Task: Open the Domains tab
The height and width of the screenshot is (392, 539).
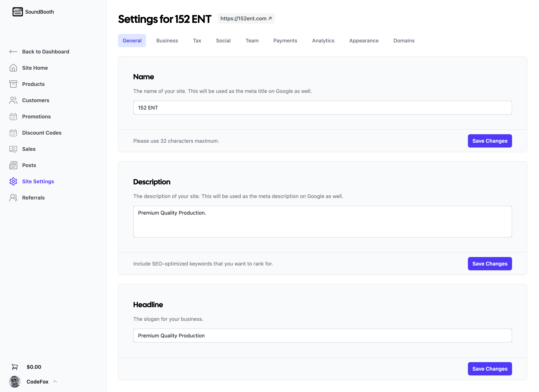Action: click(404, 41)
